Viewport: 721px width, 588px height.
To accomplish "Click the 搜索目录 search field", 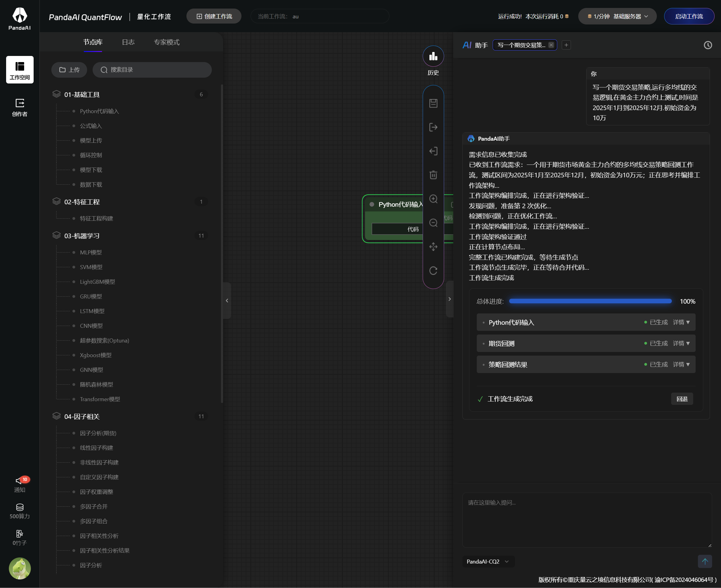I will tap(152, 70).
